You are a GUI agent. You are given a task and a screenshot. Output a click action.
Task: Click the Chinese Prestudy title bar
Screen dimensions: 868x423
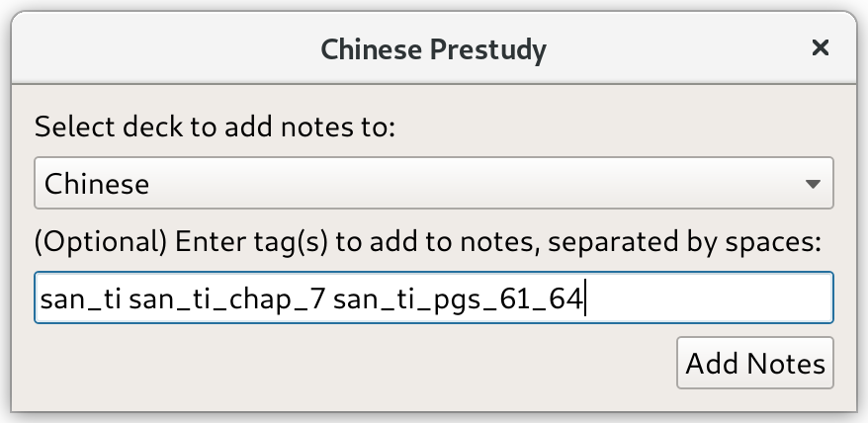433,48
